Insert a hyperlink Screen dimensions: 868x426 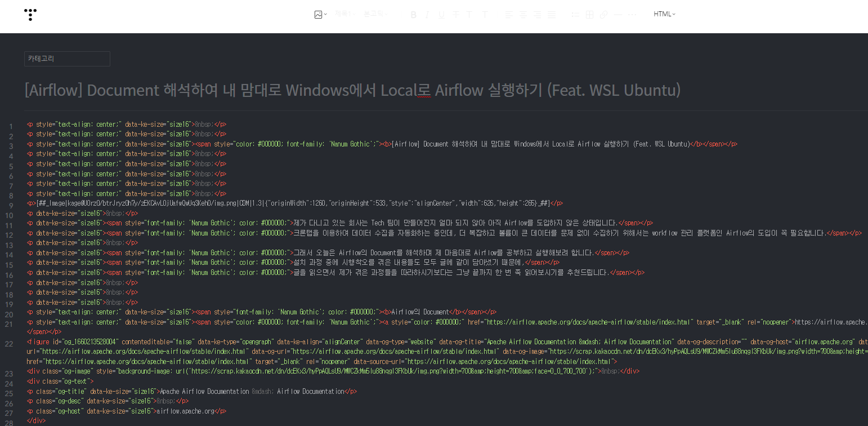coord(603,15)
